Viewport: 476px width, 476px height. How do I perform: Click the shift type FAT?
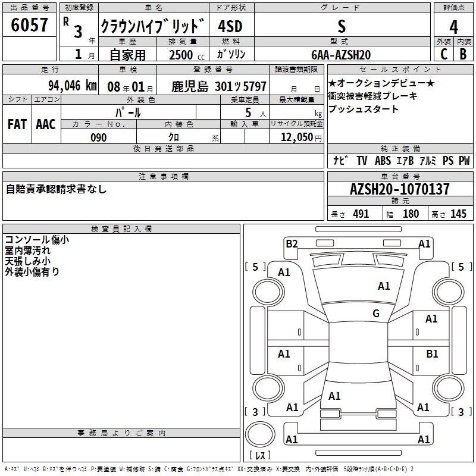point(17,124)
